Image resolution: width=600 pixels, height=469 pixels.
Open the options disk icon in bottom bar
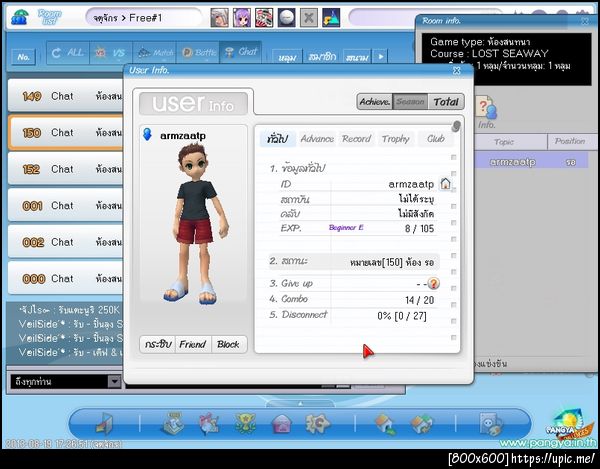(491, 424)
